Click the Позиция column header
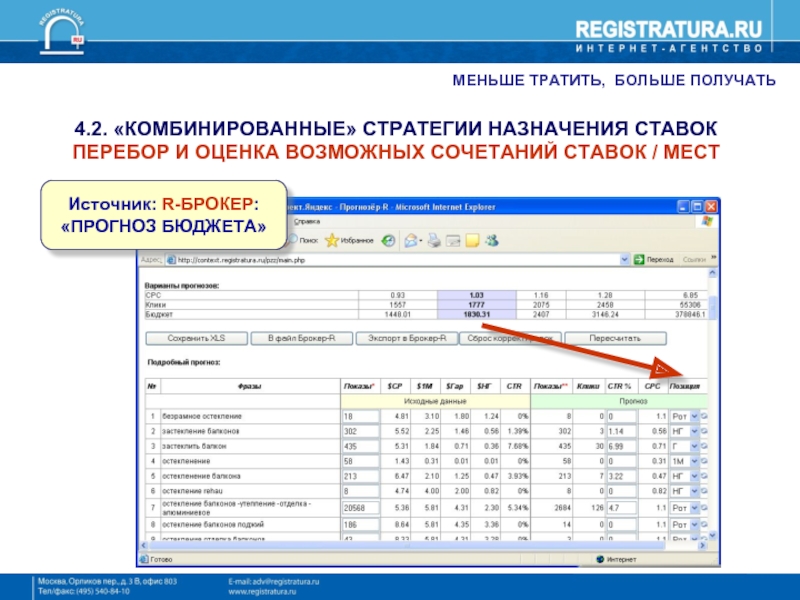Viewport: 800px width, 600px height. pos(685,386)
